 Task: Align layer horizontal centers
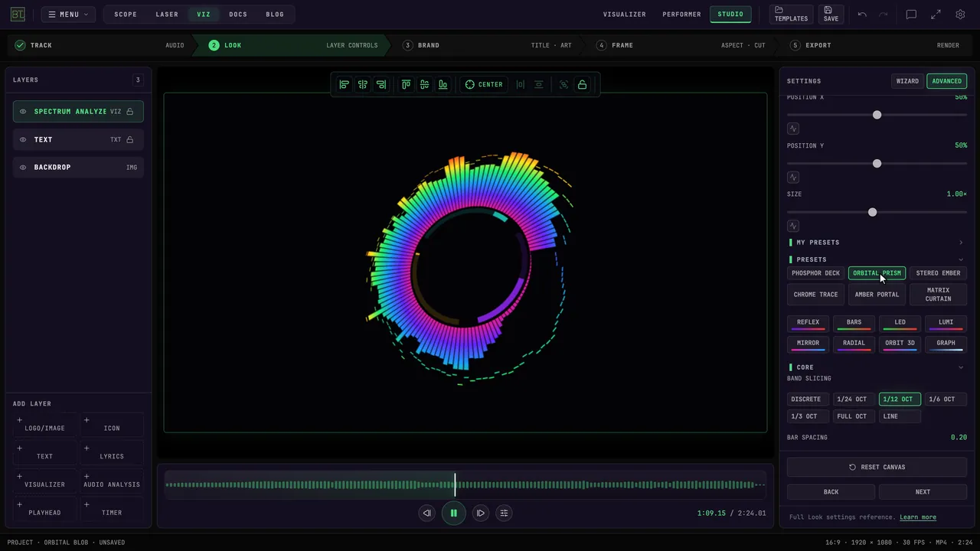click(363, 84)
